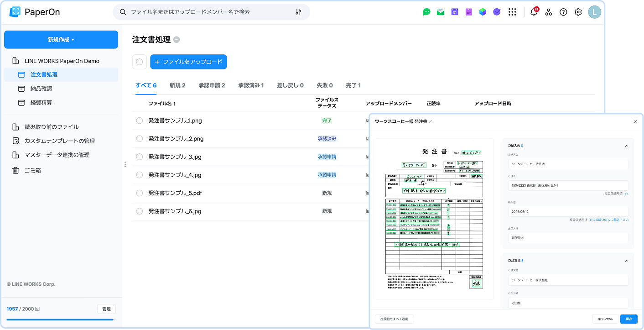This screenshot has height=330, width=644.
Task: Open the green chat bubble app icon
Action: tap(426, 12)
